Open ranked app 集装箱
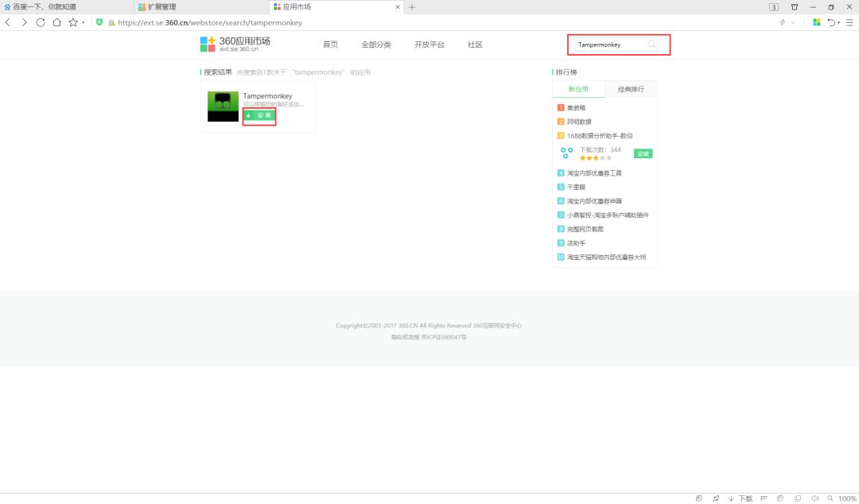 click(x=576, y=108)
